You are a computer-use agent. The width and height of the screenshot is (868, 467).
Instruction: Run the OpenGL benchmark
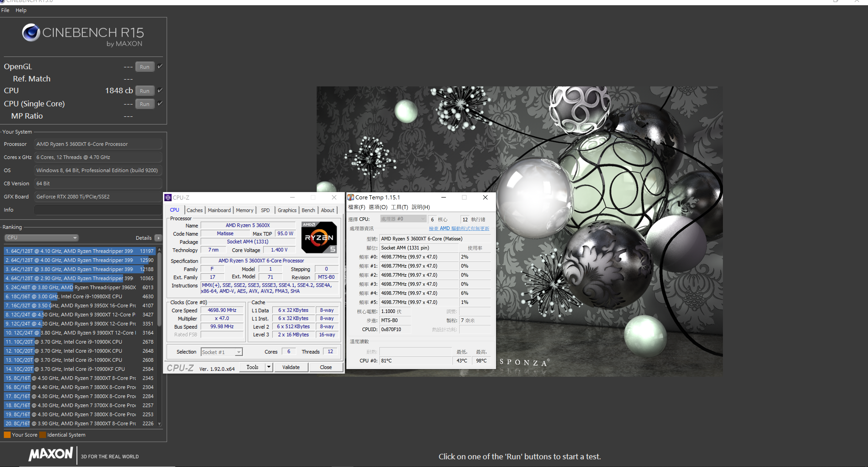pos(145,66)
